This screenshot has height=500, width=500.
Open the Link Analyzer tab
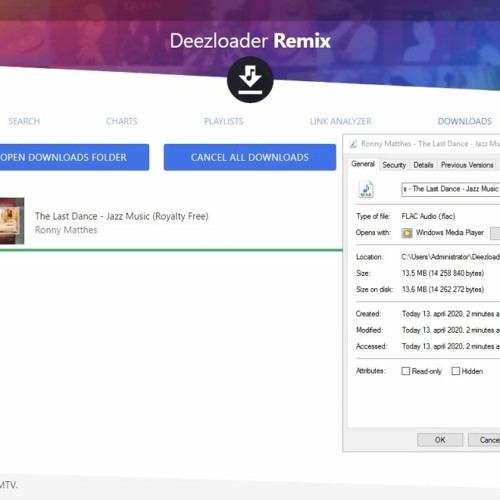point(340,121)
